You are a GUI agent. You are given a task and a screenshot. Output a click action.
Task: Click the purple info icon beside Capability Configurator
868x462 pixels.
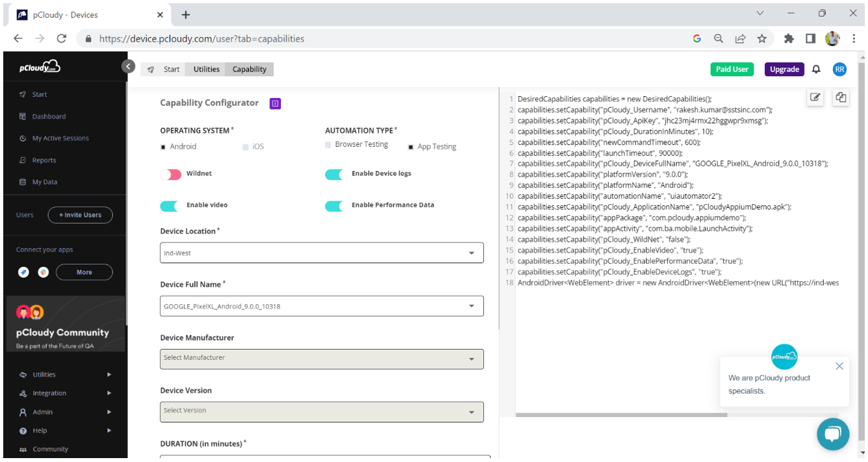pyautogui.click(x=275, y=103)
